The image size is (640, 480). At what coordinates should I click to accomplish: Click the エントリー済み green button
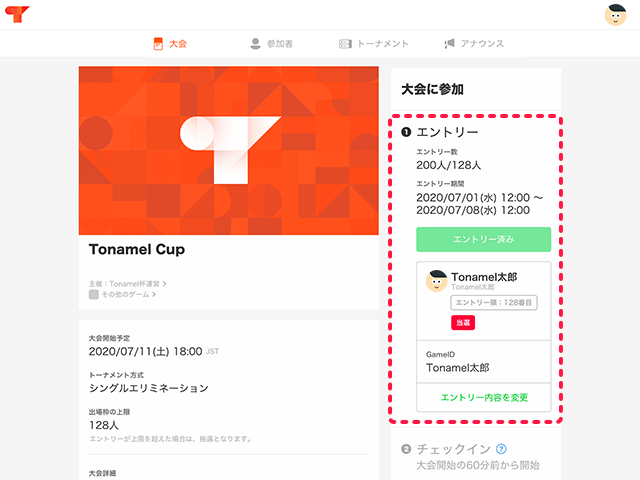(x=483, y=239)
